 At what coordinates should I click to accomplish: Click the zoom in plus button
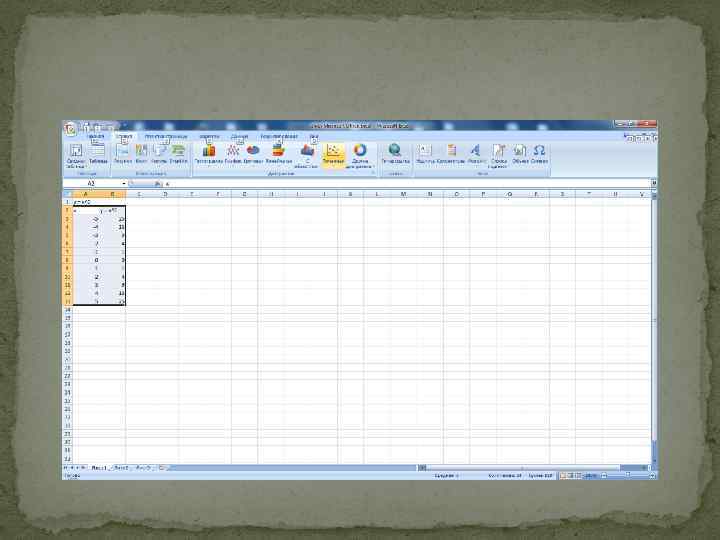click(652, 476)
